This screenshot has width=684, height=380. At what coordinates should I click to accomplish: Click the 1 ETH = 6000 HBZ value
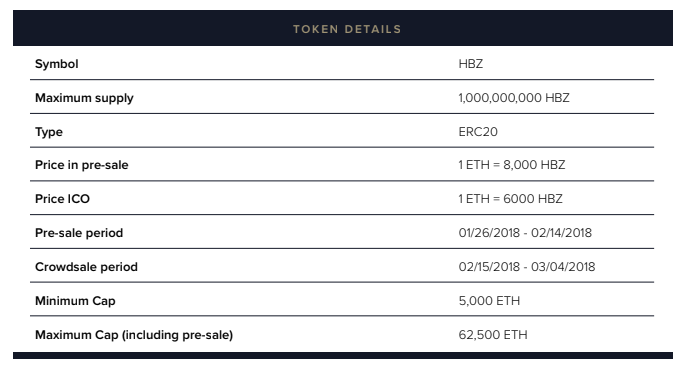[510, 199]
